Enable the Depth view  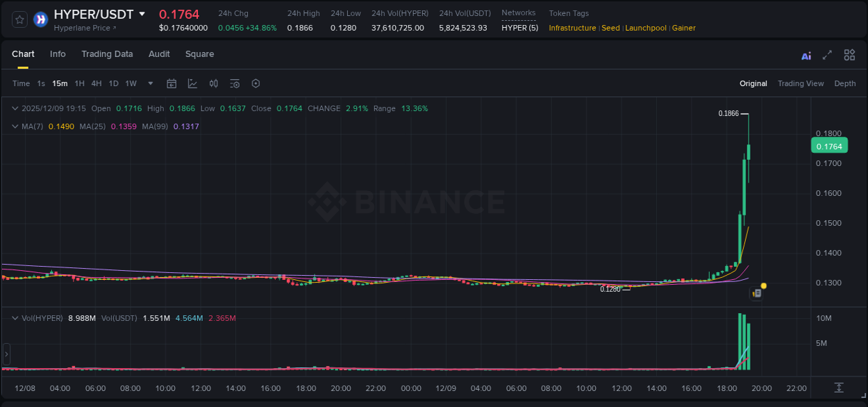tap(844, 83)
